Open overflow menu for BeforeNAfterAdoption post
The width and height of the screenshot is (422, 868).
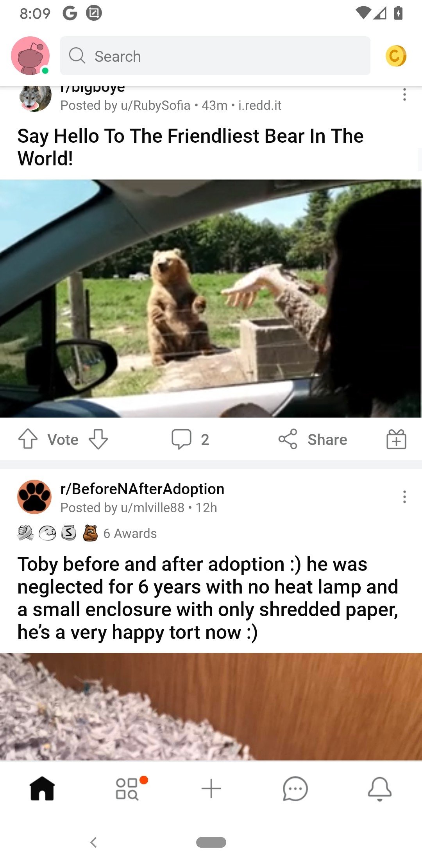[x=404, y=497]
